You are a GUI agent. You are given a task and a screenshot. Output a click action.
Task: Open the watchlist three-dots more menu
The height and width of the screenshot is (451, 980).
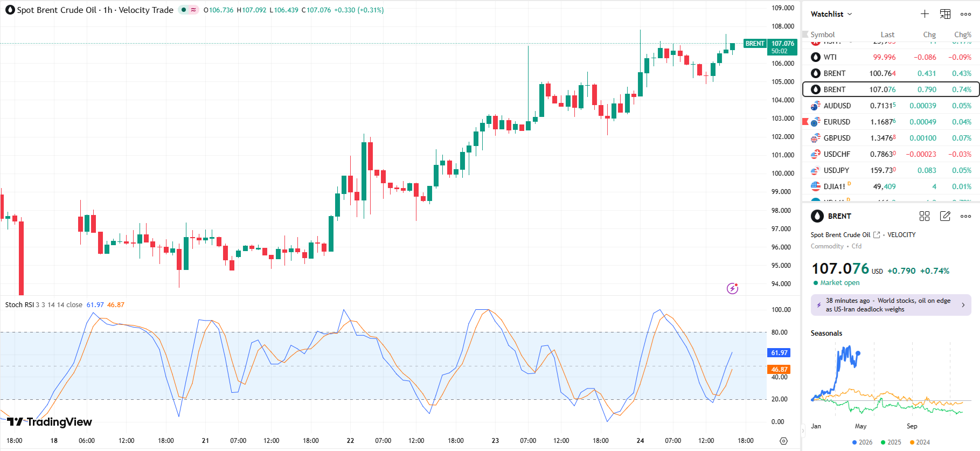click(x=965, y=14)
